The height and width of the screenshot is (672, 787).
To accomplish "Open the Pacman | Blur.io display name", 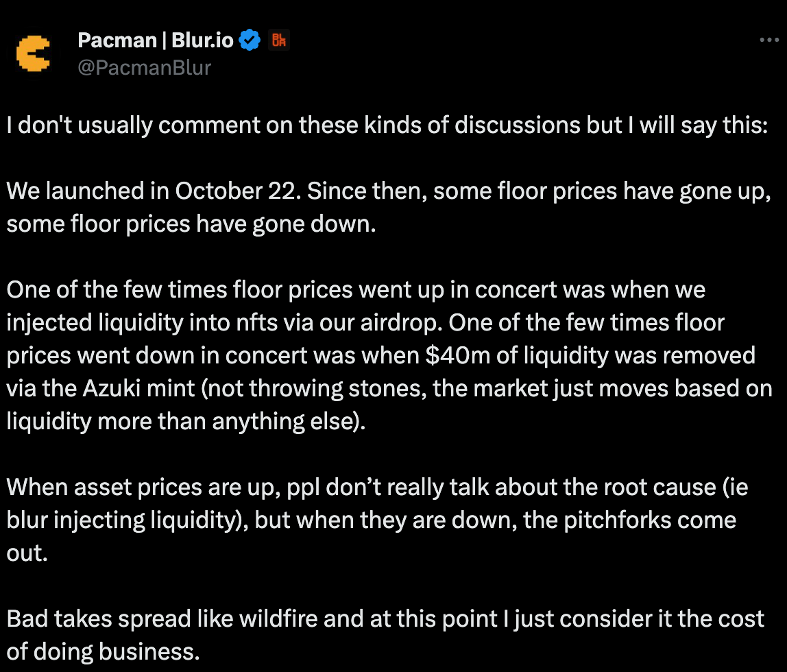I will [155, 41].
